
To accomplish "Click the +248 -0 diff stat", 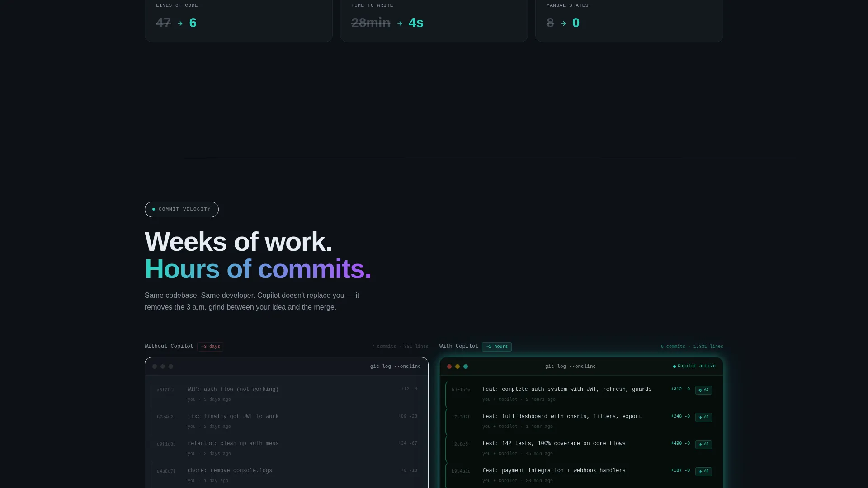I will point(680,416).
